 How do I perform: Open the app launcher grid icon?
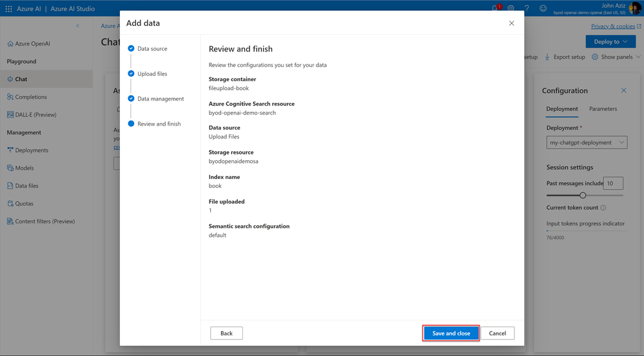pos(8,8)
